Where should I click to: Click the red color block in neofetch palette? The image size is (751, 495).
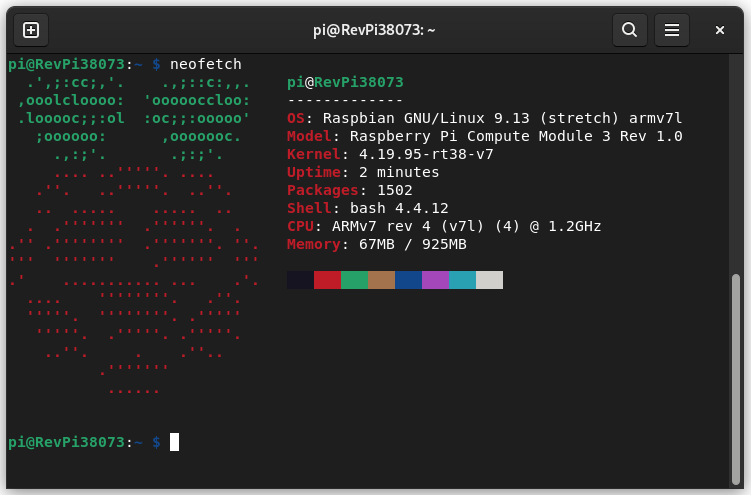tap(327, 280)
